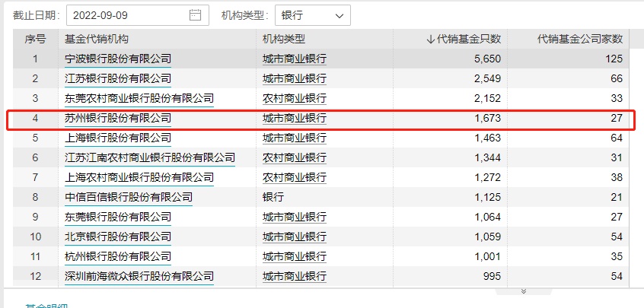Image resolution: width=644 pixels, height=308 pixels.
Task: Select fund count value 1,463
Action: [x=487, y=138]
